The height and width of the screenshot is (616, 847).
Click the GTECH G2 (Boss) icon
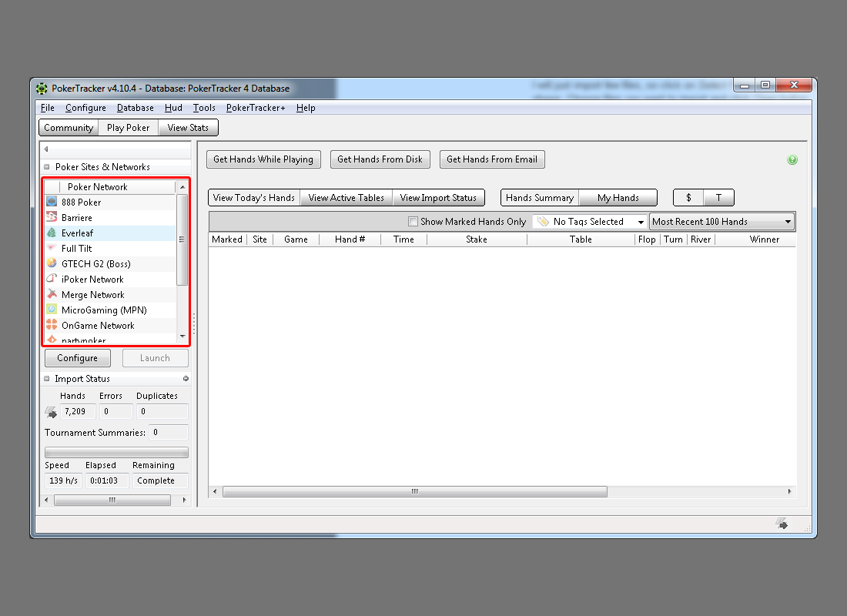pyautogui.click(x=52, y=263)
